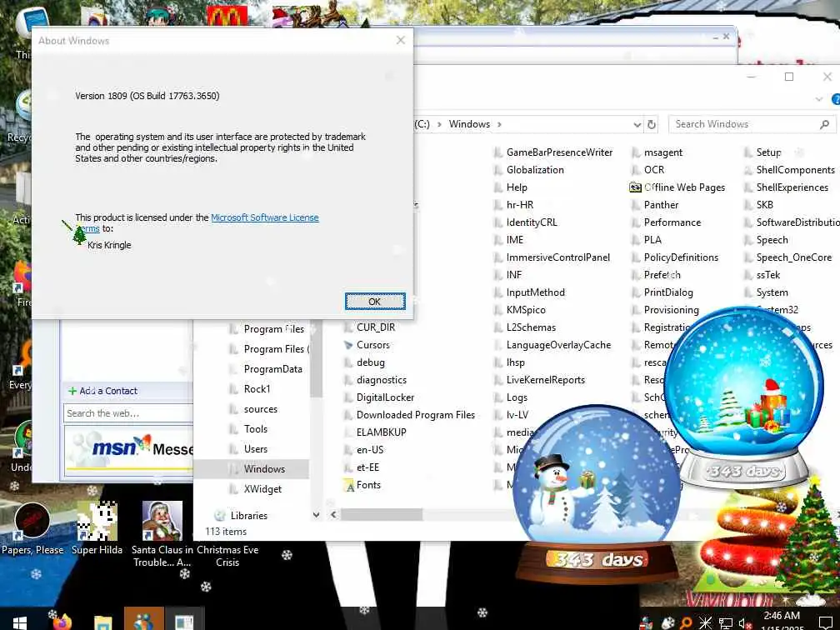Screen dimensions: 840x630
Task: Select Santa Claus in Trouble desktop icon
Action: click(162, 535)
